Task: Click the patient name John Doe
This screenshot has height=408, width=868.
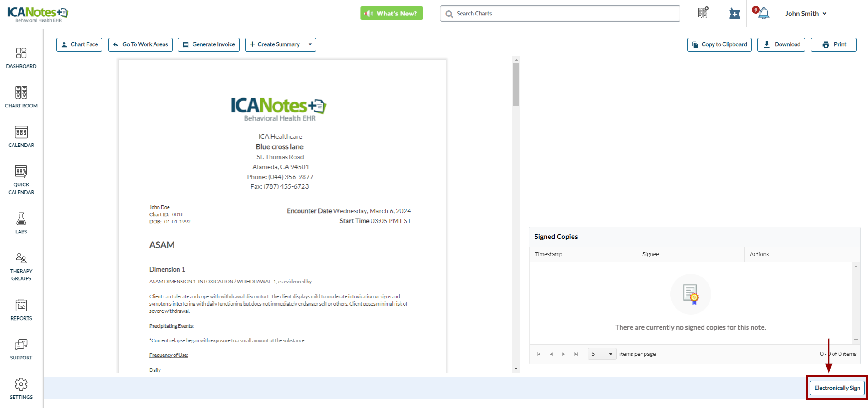Action: 159,207
